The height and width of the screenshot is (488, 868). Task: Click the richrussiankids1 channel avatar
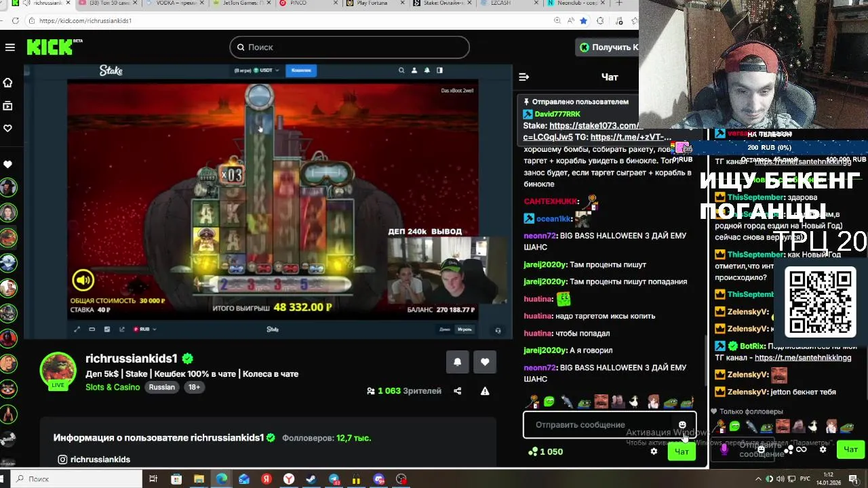click(58, 371)
